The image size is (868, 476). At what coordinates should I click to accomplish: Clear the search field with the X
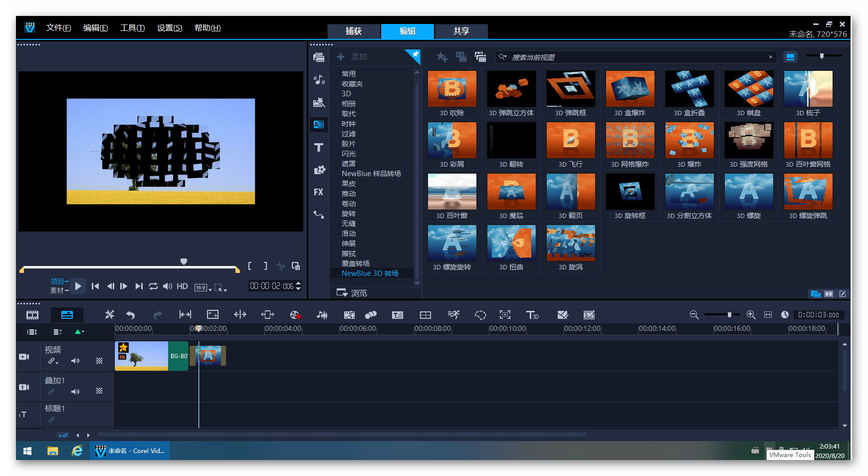tap(771, 57)
